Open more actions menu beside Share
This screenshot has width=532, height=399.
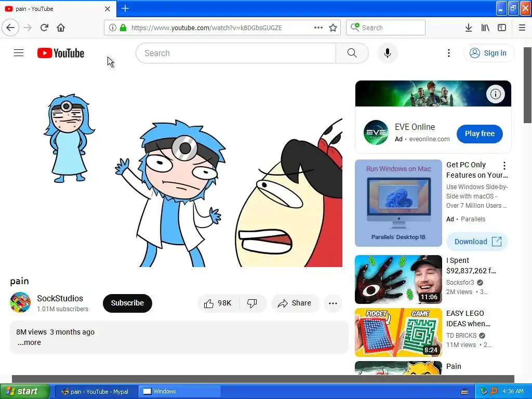pos(333,303)
